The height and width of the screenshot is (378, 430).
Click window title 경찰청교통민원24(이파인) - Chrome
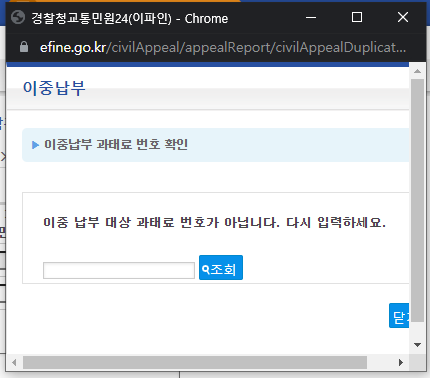tap(130, 19)
